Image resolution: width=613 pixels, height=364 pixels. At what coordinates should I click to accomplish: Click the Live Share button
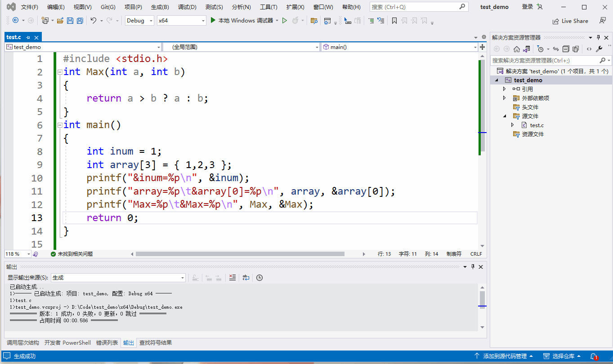point(570,21)
